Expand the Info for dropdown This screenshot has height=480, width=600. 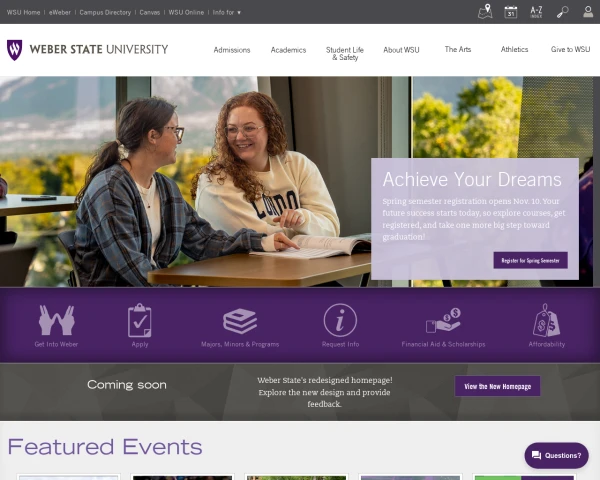[x=227, y=12]
